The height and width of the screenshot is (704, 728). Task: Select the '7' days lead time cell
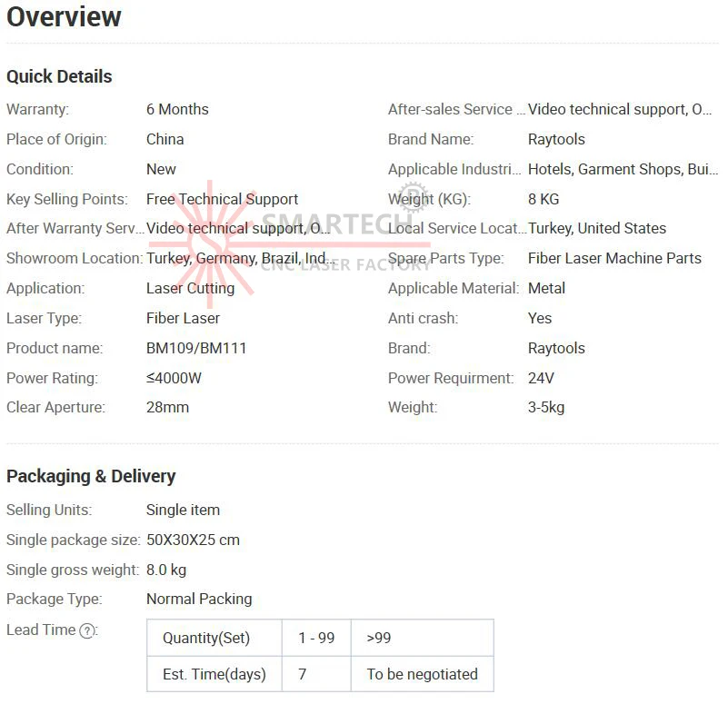[316, 674]
